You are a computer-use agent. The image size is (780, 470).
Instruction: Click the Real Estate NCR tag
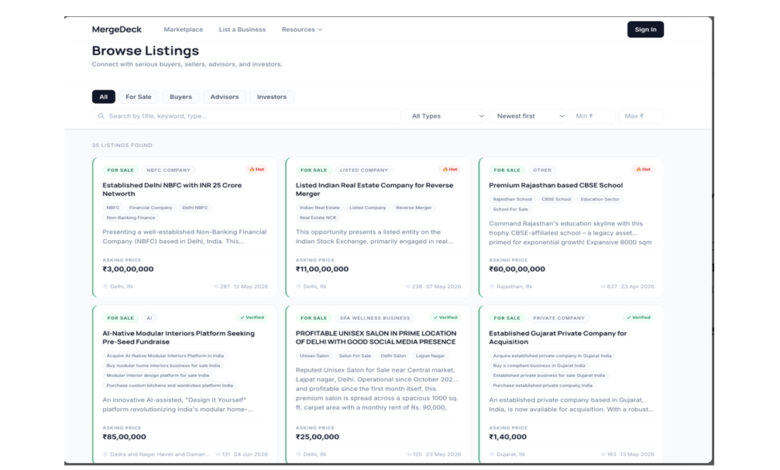[x=318, y=217]
